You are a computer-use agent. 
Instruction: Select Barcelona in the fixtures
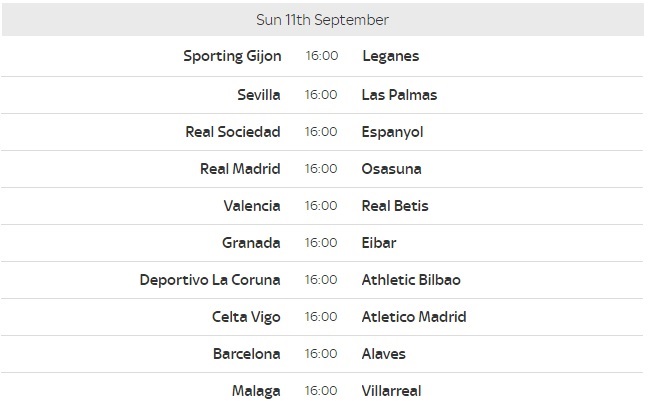click(x=247, y=353)
